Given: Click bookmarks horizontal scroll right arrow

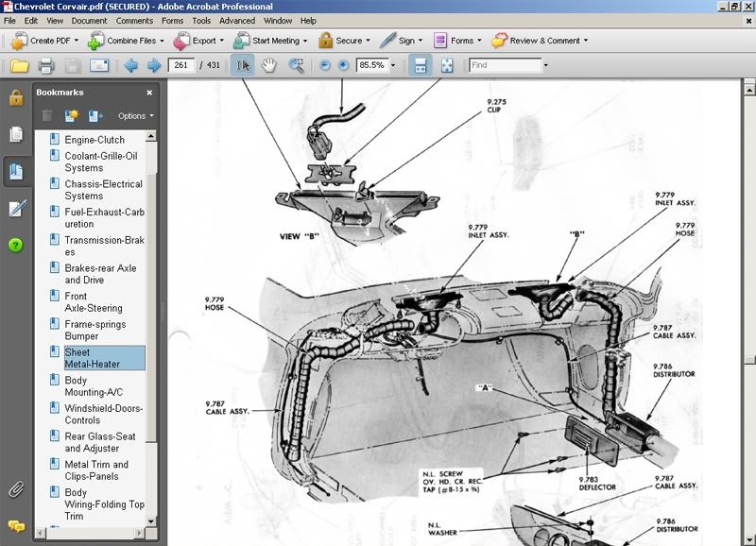Looking at the screenshot, I should tap(139, 533).
